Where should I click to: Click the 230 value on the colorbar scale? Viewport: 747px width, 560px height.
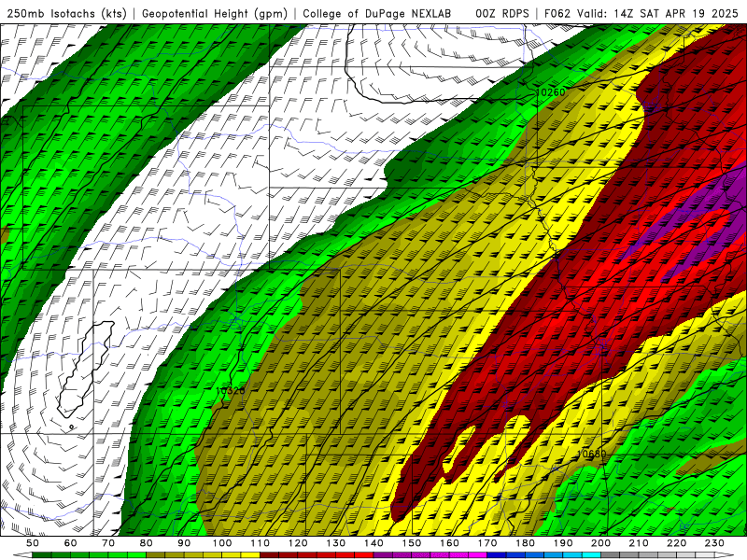[x=714, y=543]
